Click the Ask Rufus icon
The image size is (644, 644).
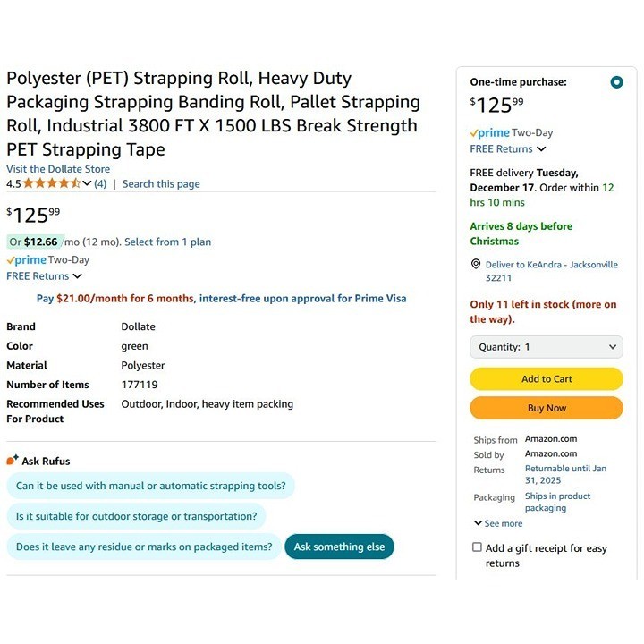click(13, 461)
